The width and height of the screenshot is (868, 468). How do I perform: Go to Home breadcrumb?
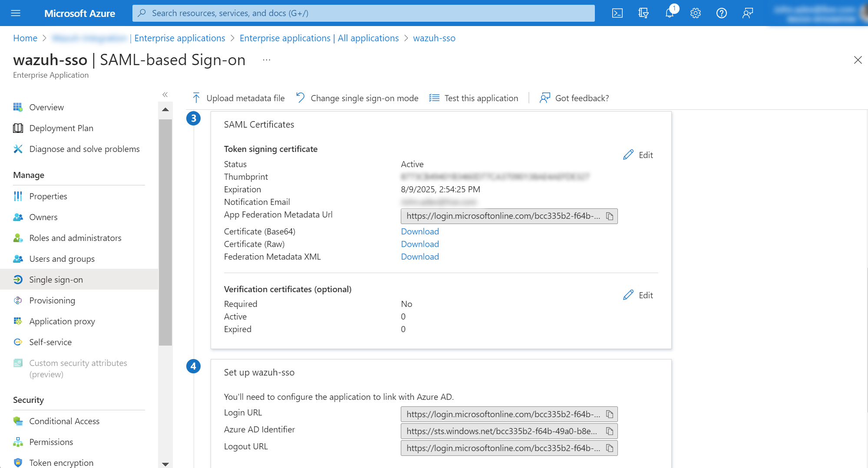[x=25, y=38]
